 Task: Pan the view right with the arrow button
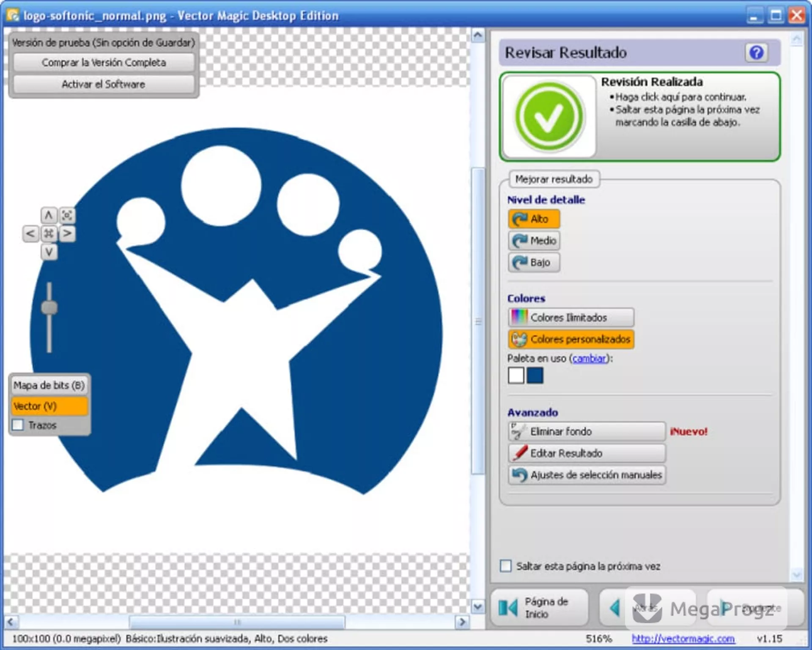pos(67,234)
